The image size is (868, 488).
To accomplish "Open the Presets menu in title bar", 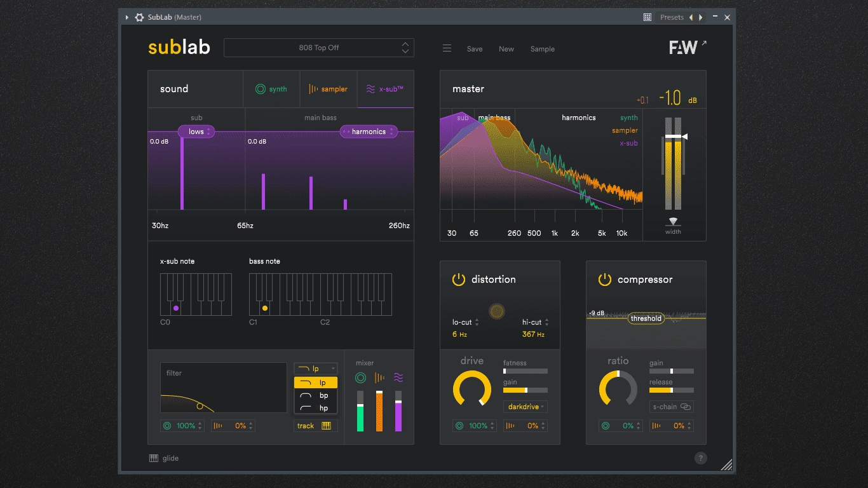I will coord(672,17).
